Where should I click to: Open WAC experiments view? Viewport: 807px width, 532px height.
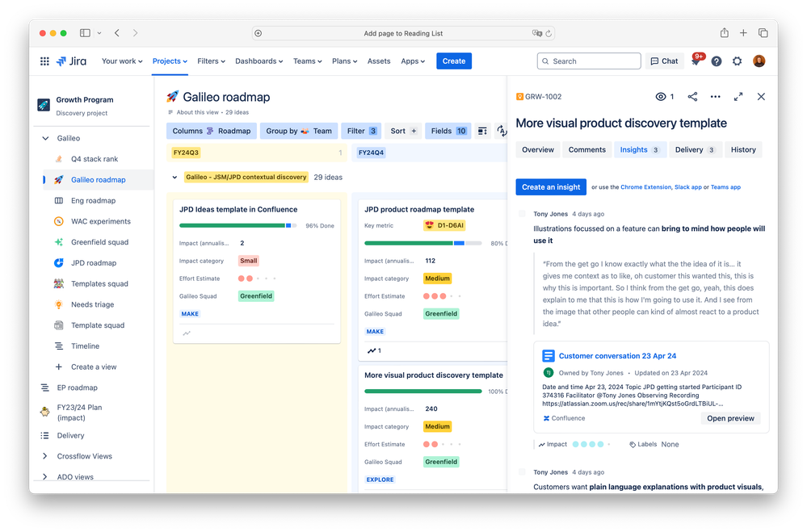(101, 221)
